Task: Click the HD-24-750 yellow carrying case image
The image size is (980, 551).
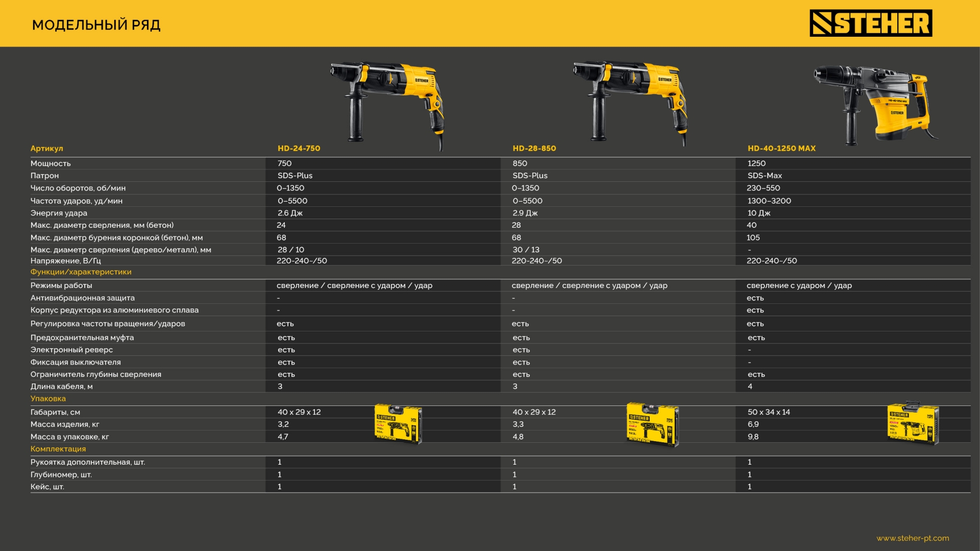Action: 398,423
